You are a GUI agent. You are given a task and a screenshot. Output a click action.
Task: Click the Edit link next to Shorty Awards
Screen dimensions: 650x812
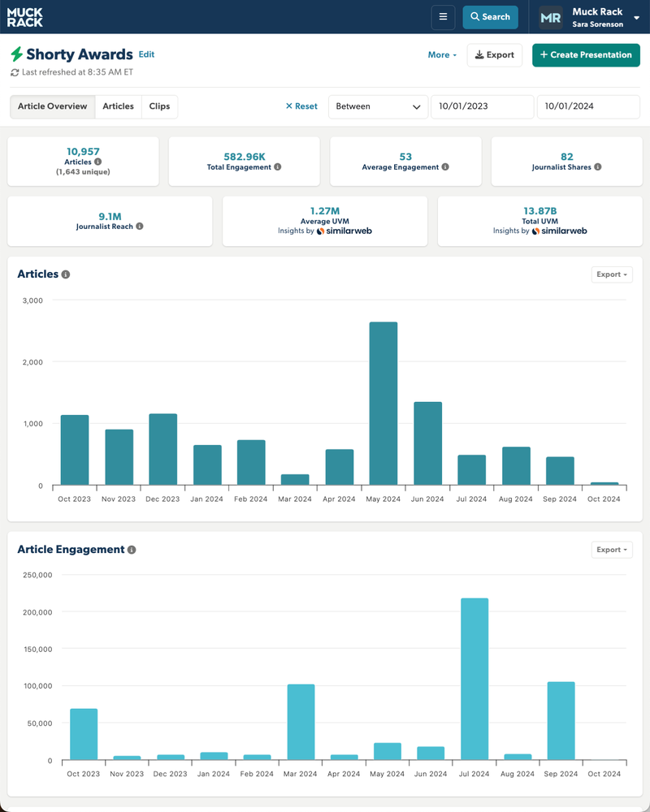pyautogui.click(x=146, y=54)
